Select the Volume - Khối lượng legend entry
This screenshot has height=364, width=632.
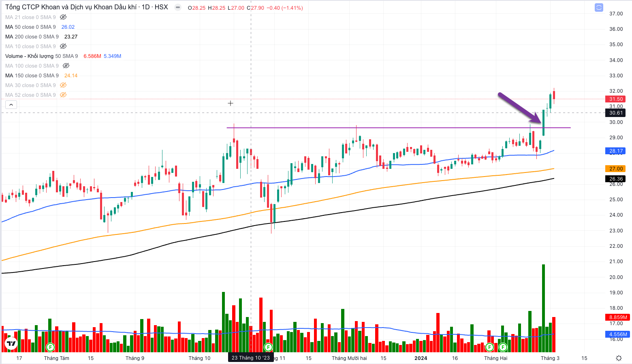coord(42,56)
